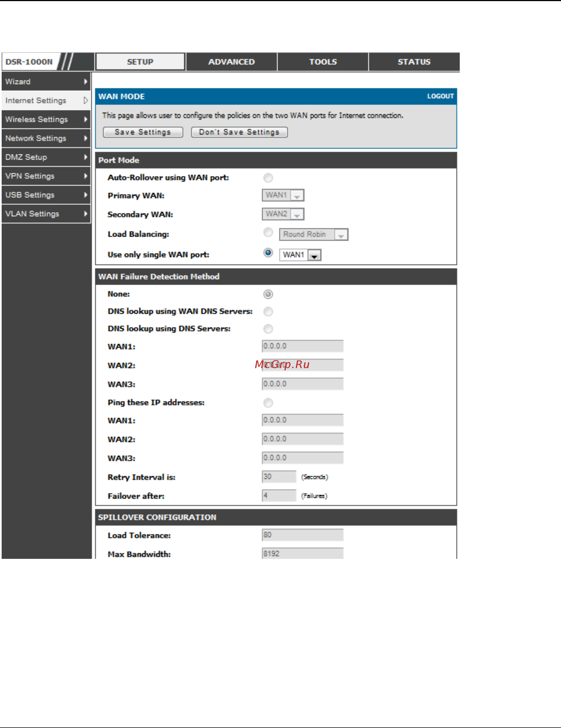
Task: Expand the Wireless Settings submenu arrow
Action: [86, 119]
